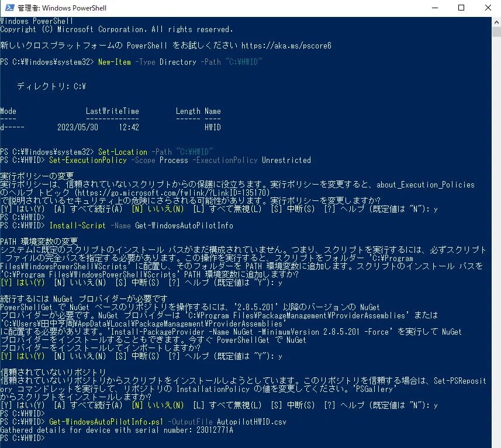Click the window title '管理者: Windows PowerShell'

point(61,8)
